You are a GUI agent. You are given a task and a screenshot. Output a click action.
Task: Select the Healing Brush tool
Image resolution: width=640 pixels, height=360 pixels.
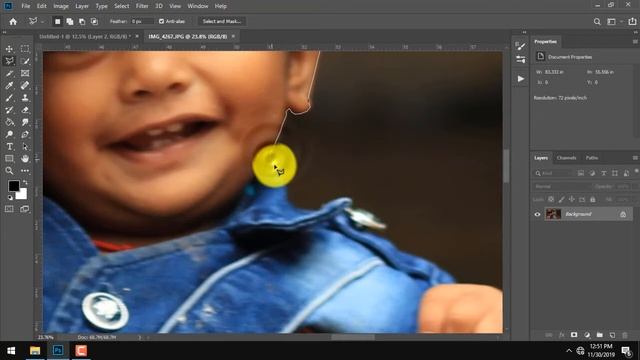(25, 85)
